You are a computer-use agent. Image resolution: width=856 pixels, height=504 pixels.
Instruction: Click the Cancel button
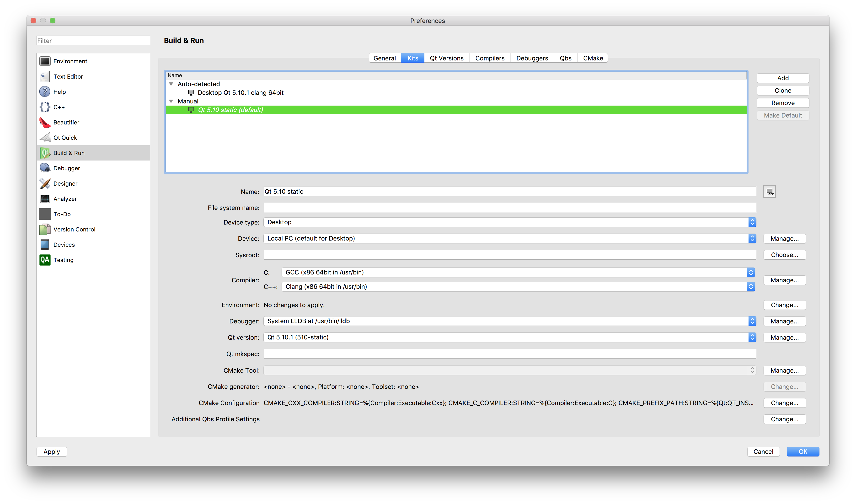pyautogui.click(x=763, y=452)
